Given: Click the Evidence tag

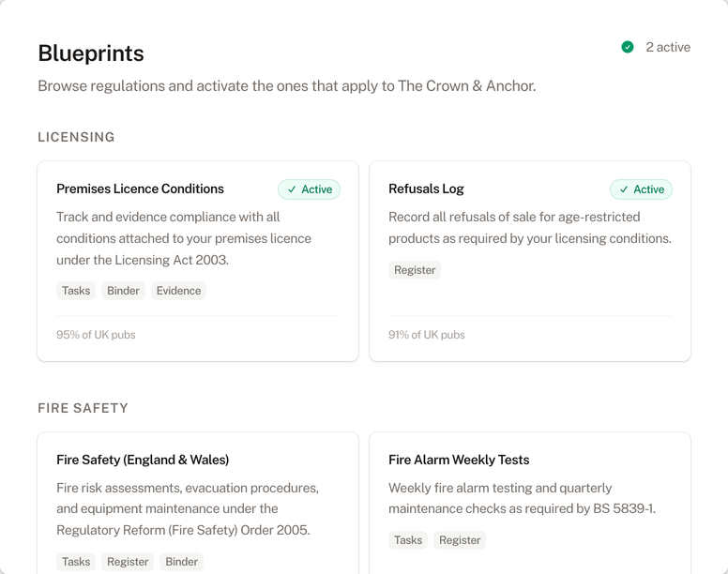Looking at the screenshot, I should click(x=178, y=291).
